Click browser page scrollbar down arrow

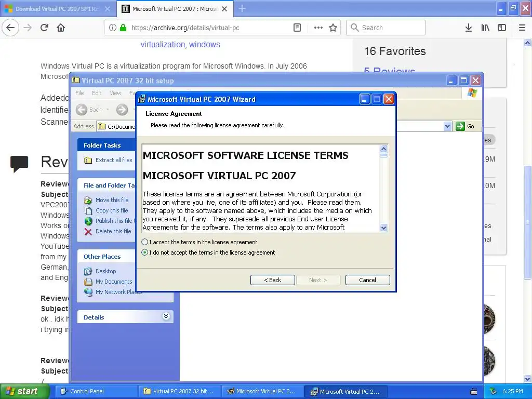(x=528, y=379)
